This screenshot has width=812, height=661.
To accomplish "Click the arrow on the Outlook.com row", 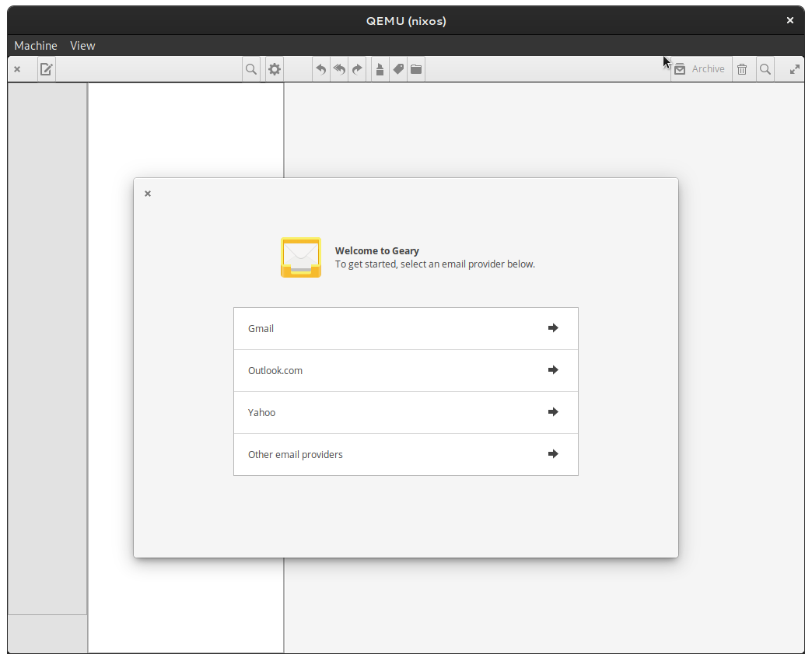I will (553, 369).
